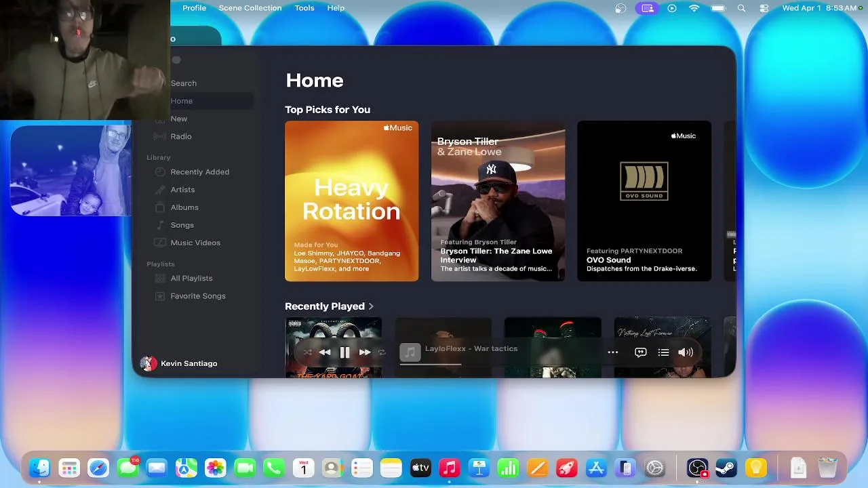Open Favorite Songs playlist
This screenshot has width=868, height=488.
[x=198, y=296]
